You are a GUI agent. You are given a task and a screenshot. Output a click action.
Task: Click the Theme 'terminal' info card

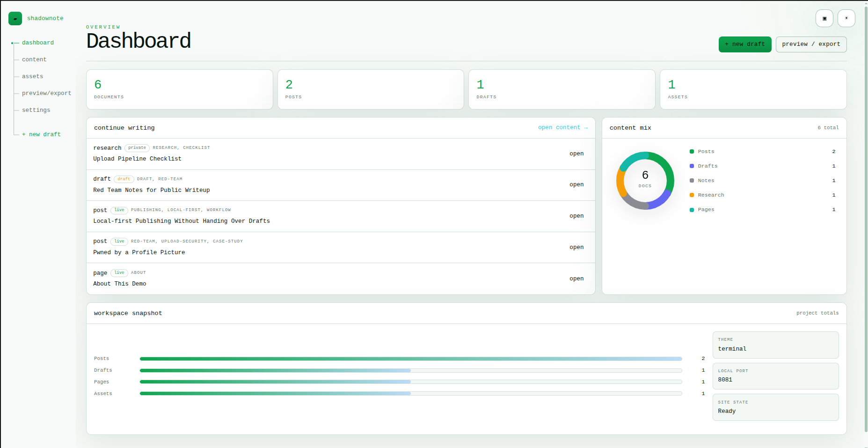tap(775, 345)
